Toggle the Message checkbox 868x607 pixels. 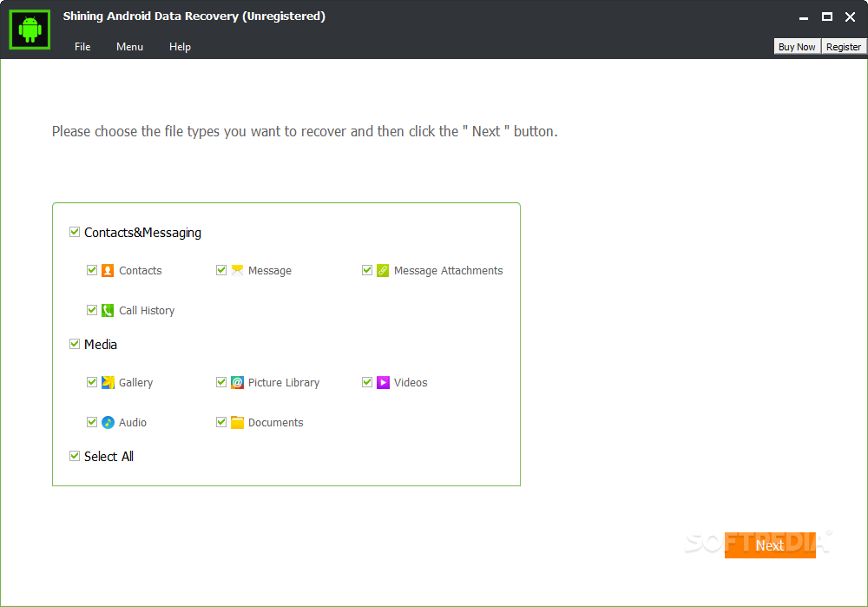coord(220,270)
